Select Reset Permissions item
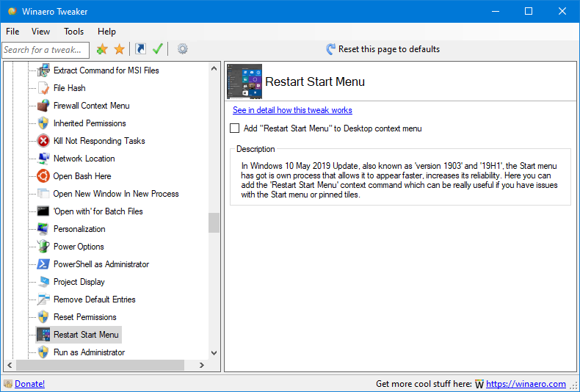This screenshot has width=580, height=392. point(84,317)
